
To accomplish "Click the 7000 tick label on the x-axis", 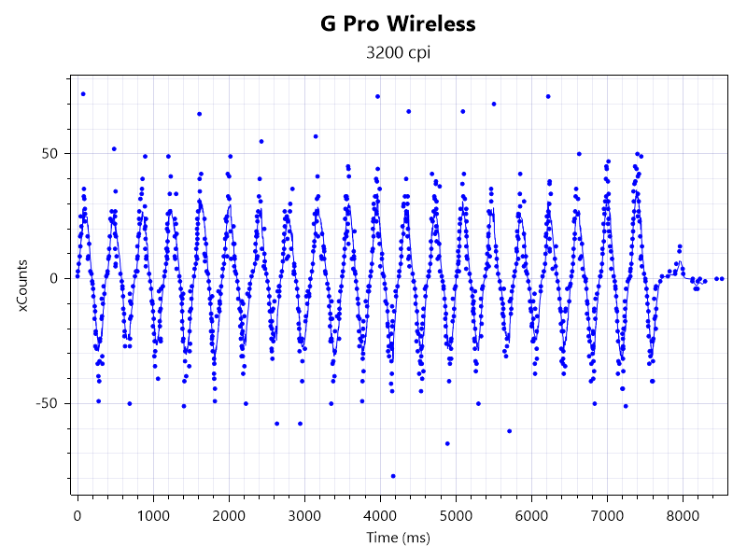I will tap(607, 516).
